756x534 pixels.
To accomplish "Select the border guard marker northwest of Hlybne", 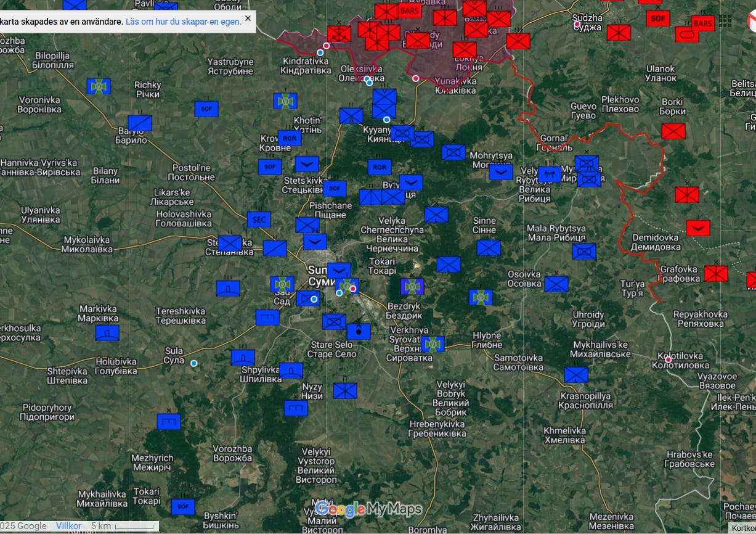I will click(x=481, y=297).
